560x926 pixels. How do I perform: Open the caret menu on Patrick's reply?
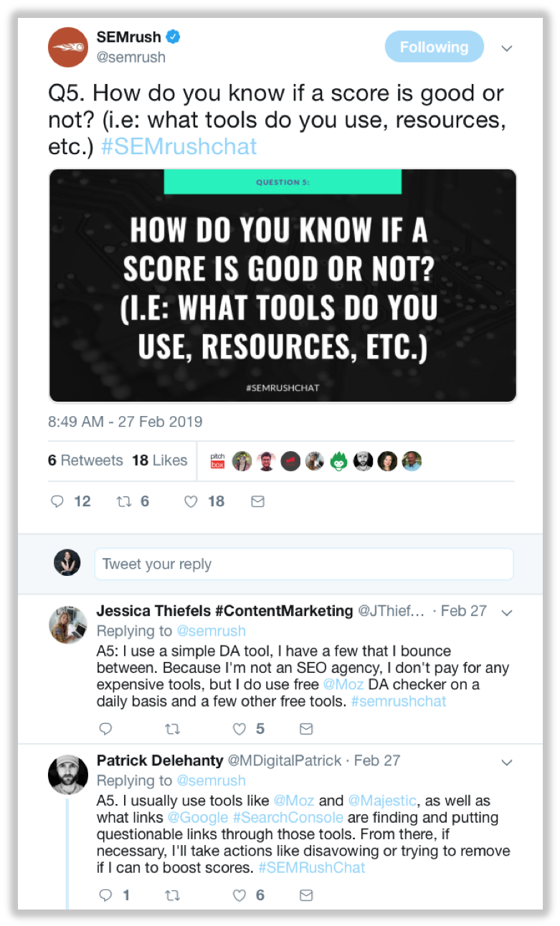(507, 762)
